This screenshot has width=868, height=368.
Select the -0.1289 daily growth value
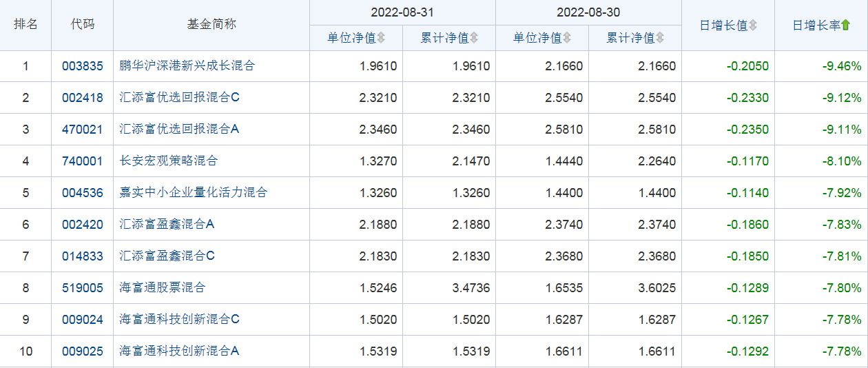tap(747, 288)
